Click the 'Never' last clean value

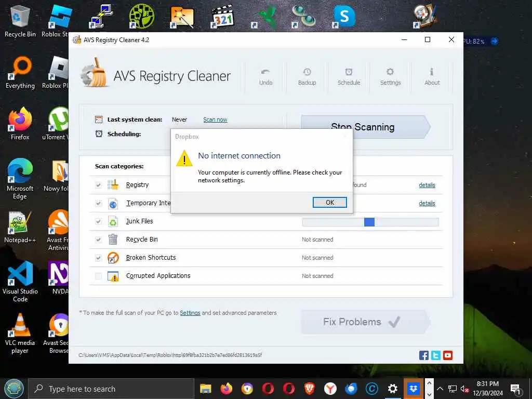coord(179,119)
